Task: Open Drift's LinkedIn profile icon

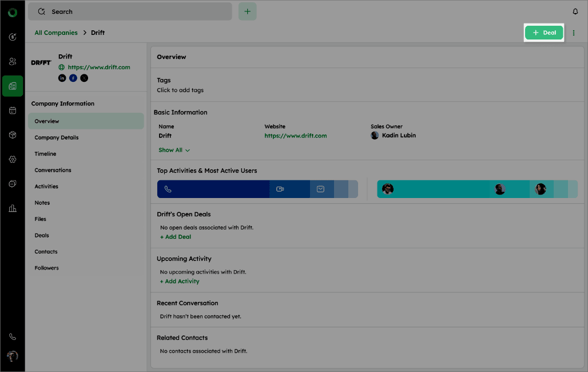Action: coord(62,78)
